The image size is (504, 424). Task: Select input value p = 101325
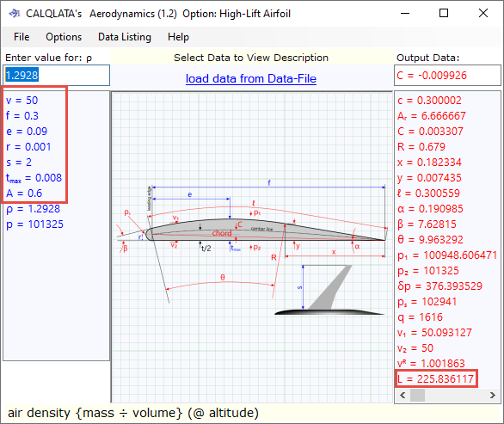coord(34,224)
